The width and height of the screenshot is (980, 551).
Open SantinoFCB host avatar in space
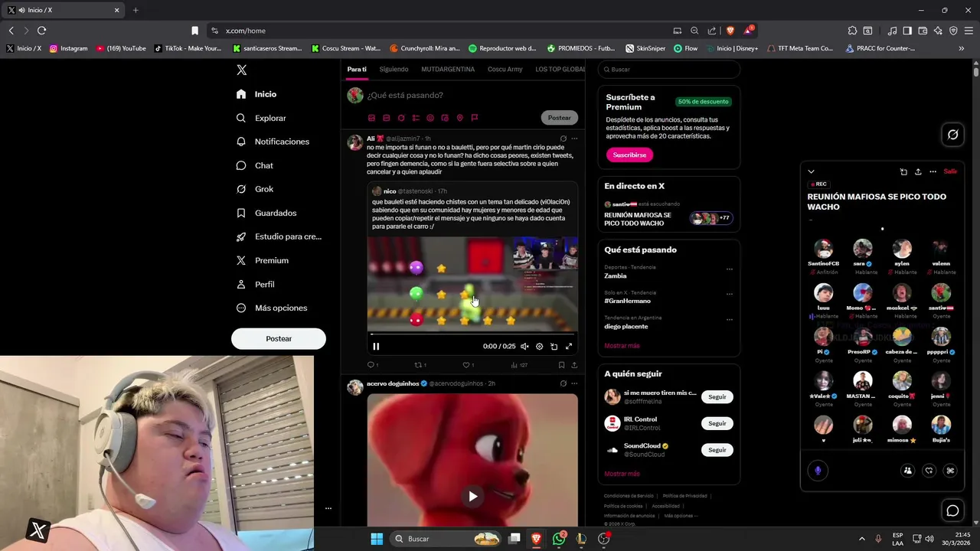coord(824,249)
